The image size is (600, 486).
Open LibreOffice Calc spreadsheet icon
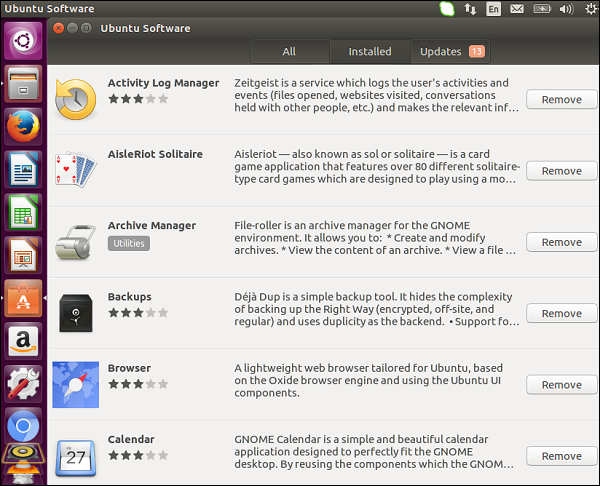[x=24, y=213]
